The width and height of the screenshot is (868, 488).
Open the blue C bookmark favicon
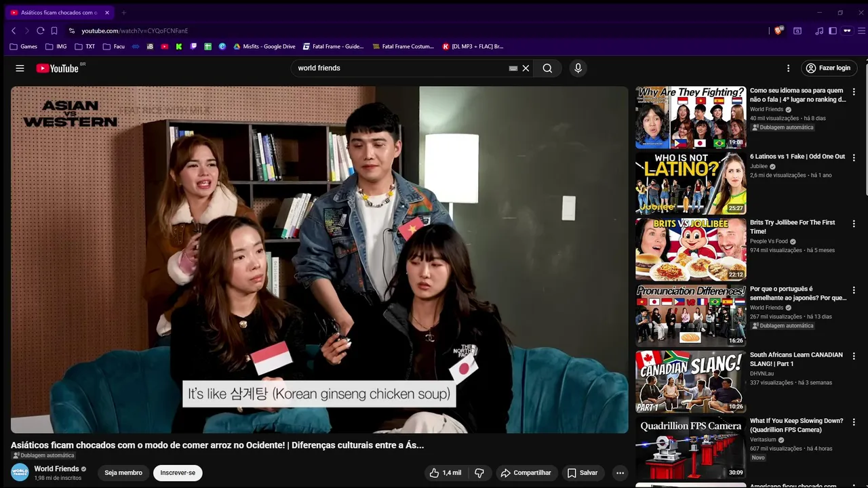coord(222,47)
